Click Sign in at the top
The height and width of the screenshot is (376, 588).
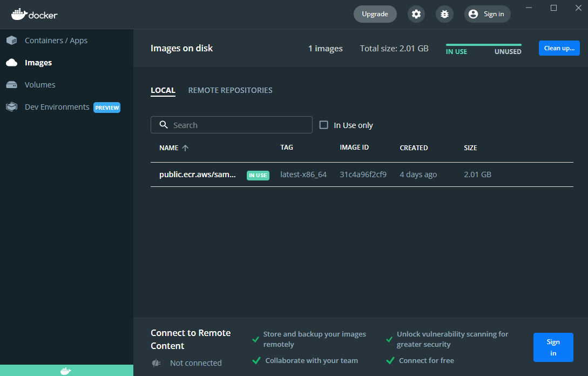487,14
